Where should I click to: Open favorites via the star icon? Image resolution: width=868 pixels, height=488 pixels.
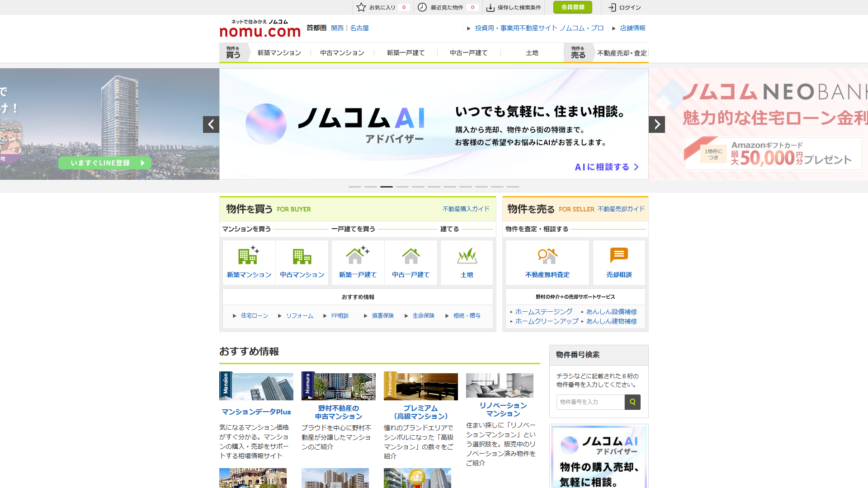pyautogui.click(x=361, y=7)
